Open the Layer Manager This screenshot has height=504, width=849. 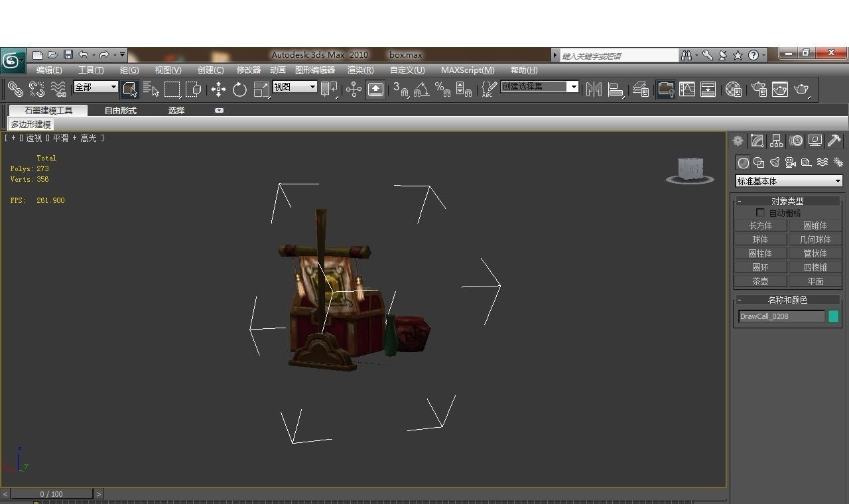point(640,89)
